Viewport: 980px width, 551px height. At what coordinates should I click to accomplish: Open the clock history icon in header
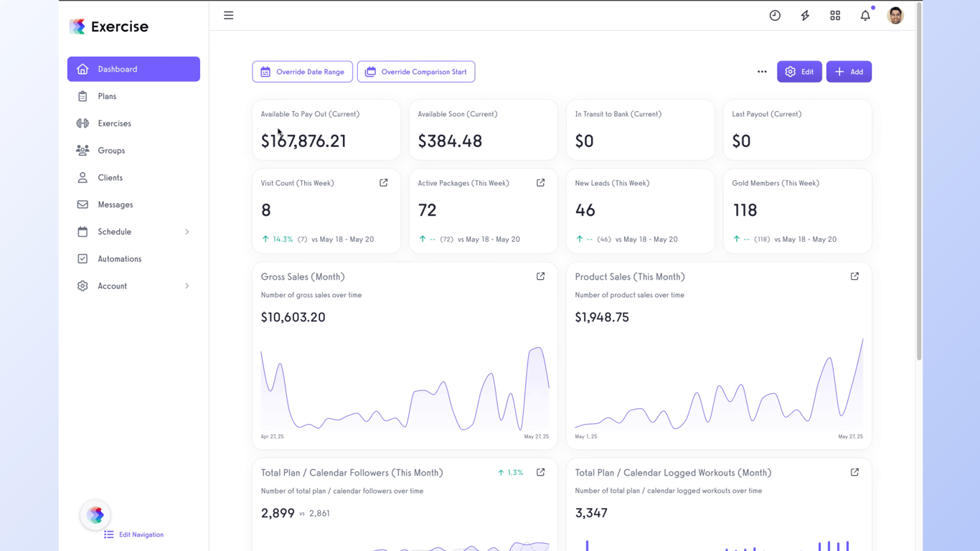[x=775, y=15]
